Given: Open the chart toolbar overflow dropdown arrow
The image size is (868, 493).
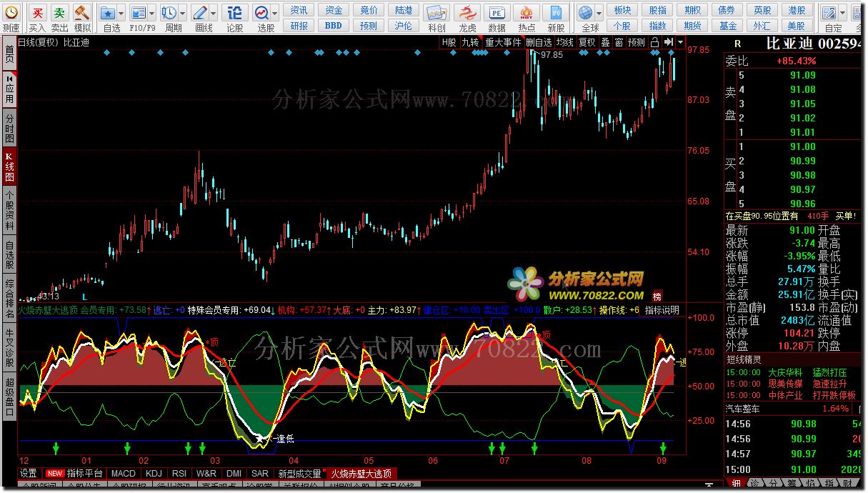Looking at the screenshot, I should point(679,42).
